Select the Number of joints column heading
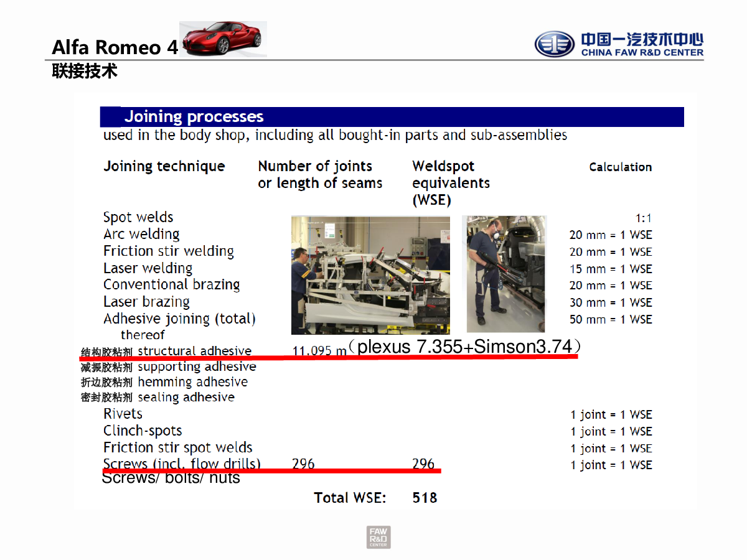Screen dimensions: 747x560 coord(320,175)
